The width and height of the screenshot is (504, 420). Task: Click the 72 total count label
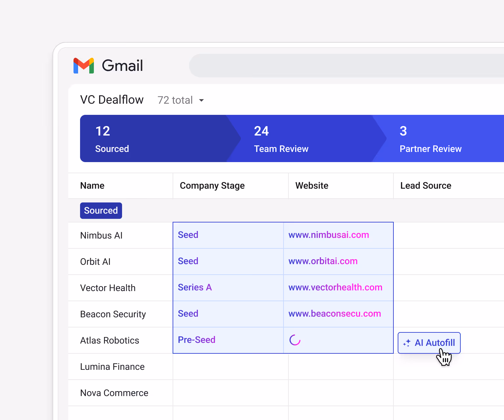(x=175, y=100)
